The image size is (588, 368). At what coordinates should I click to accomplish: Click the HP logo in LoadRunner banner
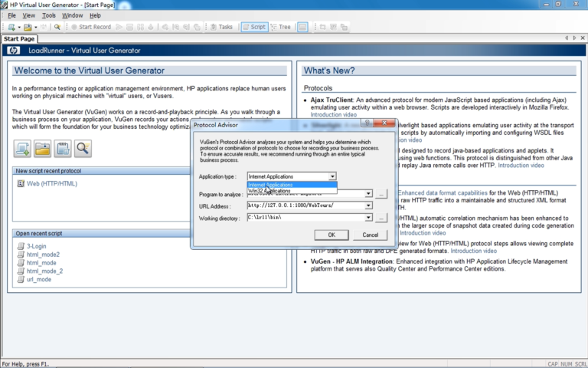pos(14,51)
